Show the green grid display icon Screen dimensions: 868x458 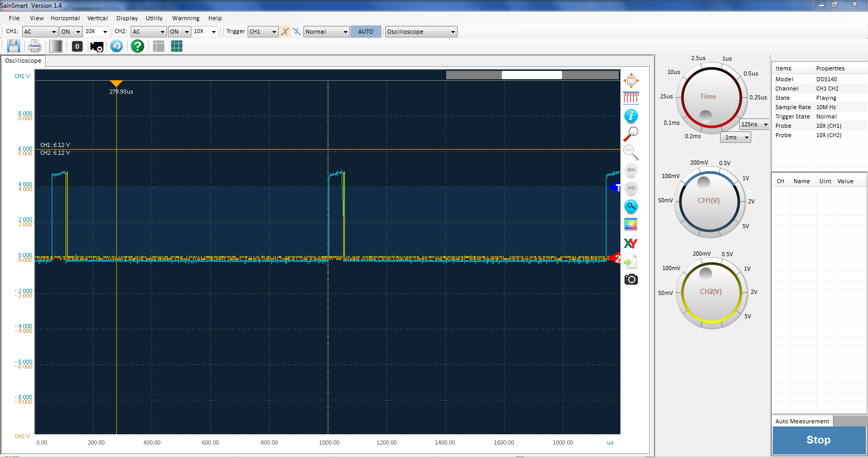coord(177,47)
